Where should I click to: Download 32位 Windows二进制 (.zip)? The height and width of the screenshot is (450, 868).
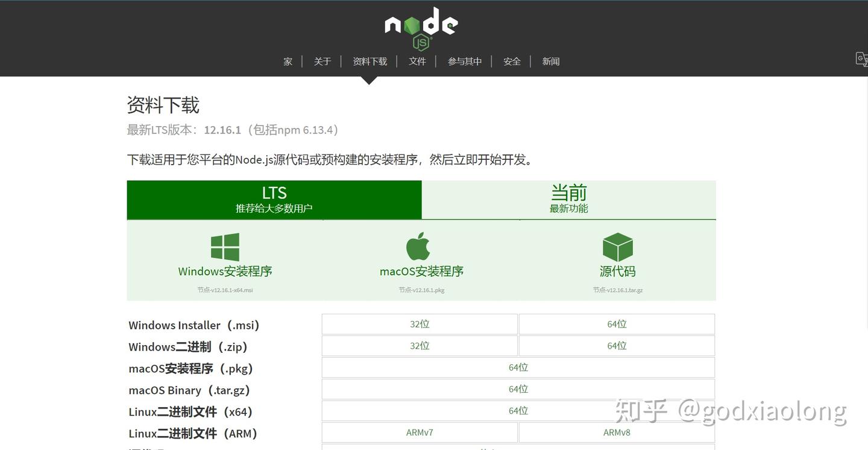pyautogui.click(x=420, y=346)
